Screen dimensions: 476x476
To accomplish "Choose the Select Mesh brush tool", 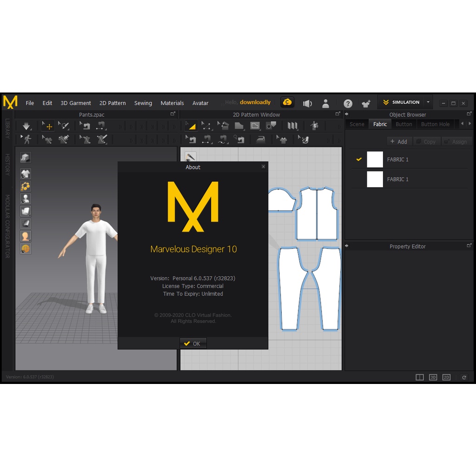I will (x=64, y=126).
